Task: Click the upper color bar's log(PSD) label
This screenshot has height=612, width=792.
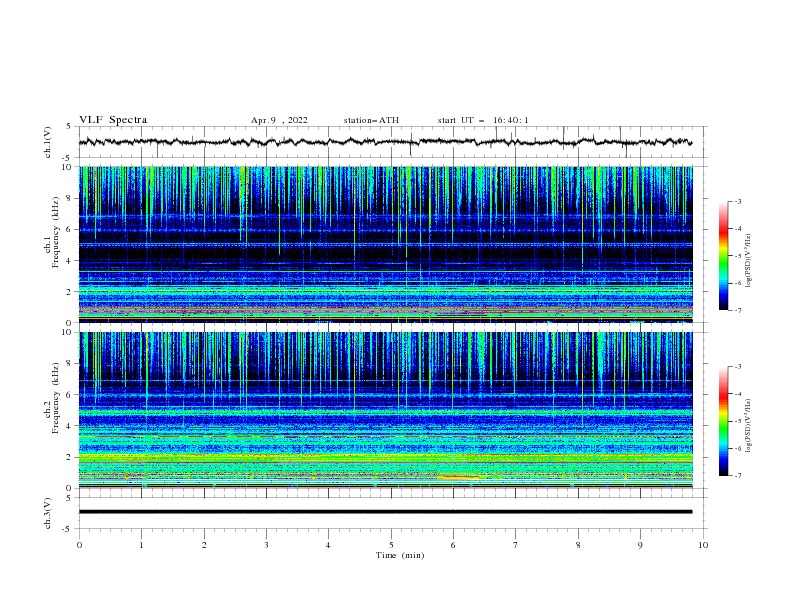Action: [x=748, y=261]
